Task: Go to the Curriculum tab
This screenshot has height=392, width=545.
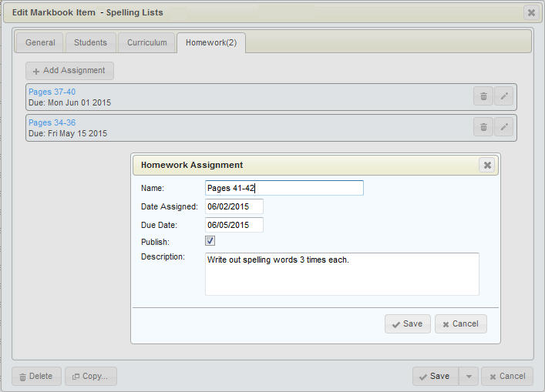Action: (x=146, y=43)
